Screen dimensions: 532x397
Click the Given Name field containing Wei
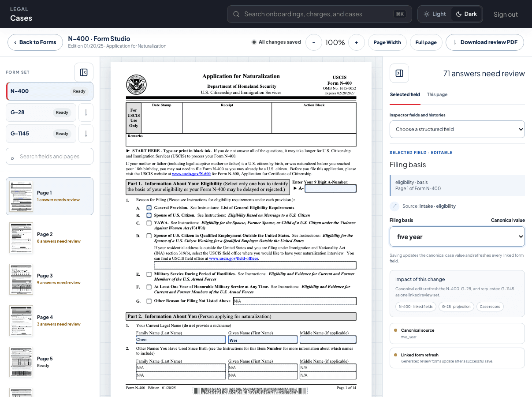pyautogui.click(x=263, y=340)
